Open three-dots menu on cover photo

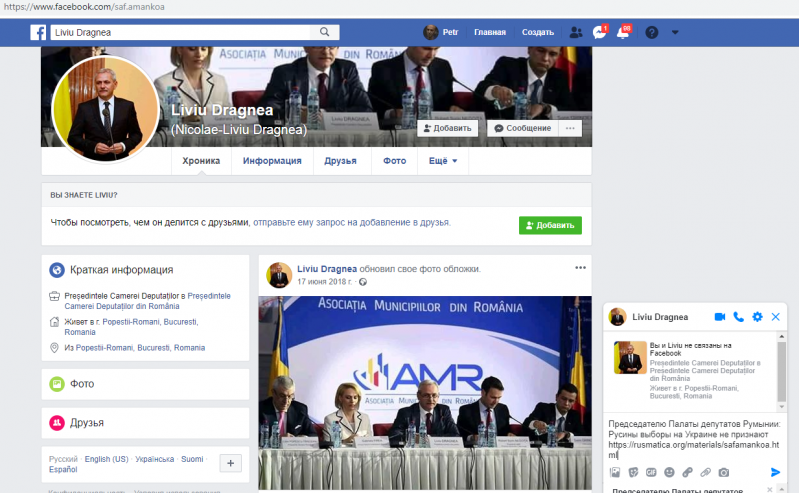coord(570,128)
